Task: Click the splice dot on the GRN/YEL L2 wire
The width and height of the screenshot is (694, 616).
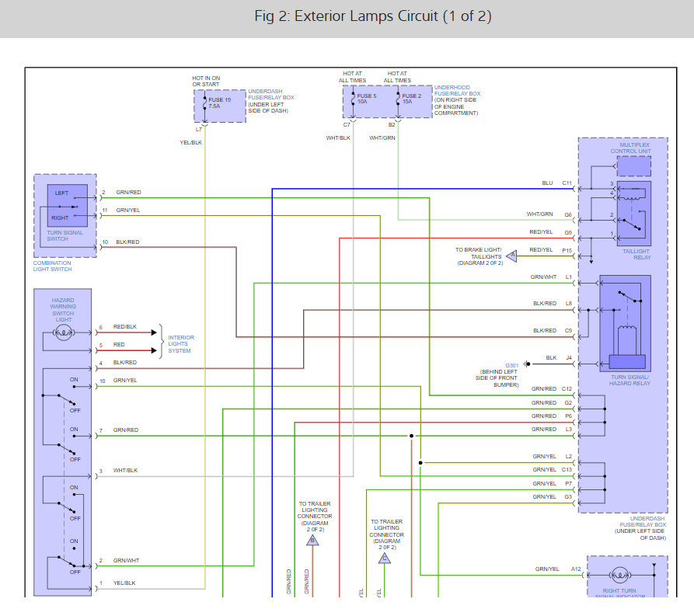Action: point(420,463)
